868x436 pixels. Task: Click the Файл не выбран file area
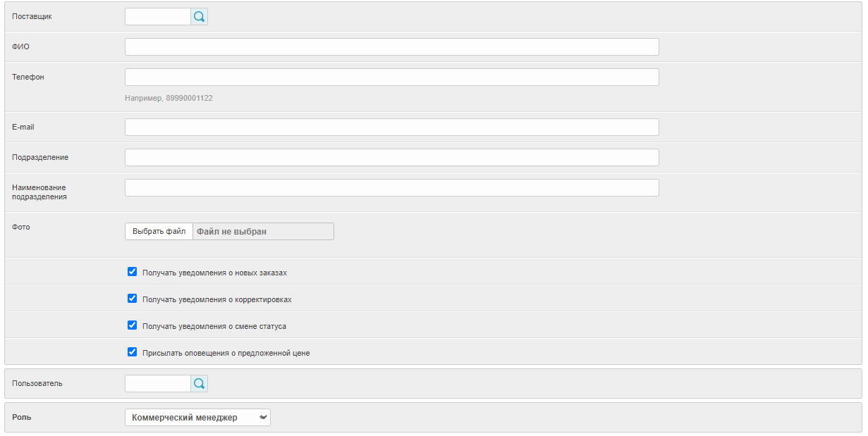(263, 232)
